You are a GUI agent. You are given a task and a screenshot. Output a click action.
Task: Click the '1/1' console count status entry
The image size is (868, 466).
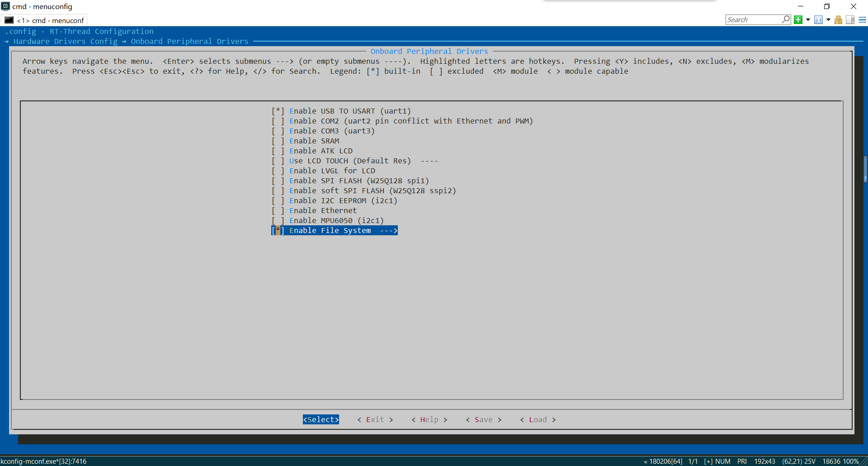point(693,461)
